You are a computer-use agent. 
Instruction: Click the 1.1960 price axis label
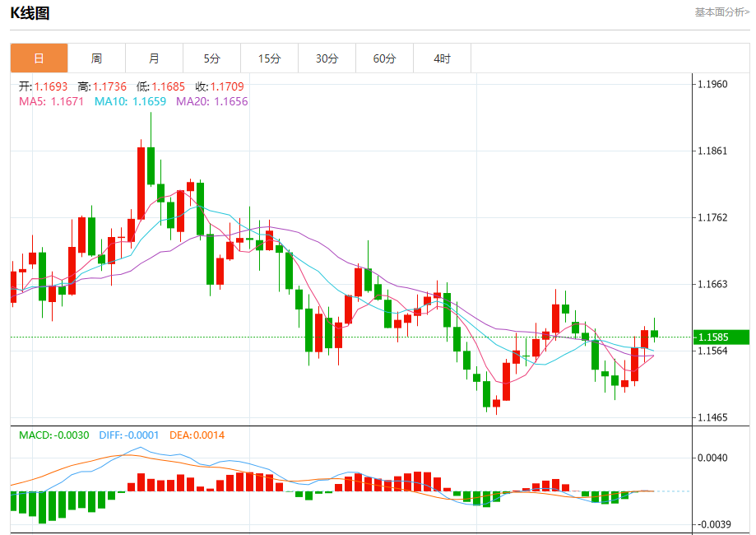(712, 85)
